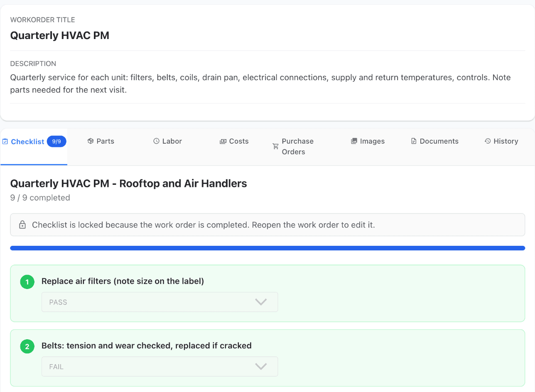This screenshot has width=535, height=392.
Task: Open the Labor tab
Action: click(168, 141)
